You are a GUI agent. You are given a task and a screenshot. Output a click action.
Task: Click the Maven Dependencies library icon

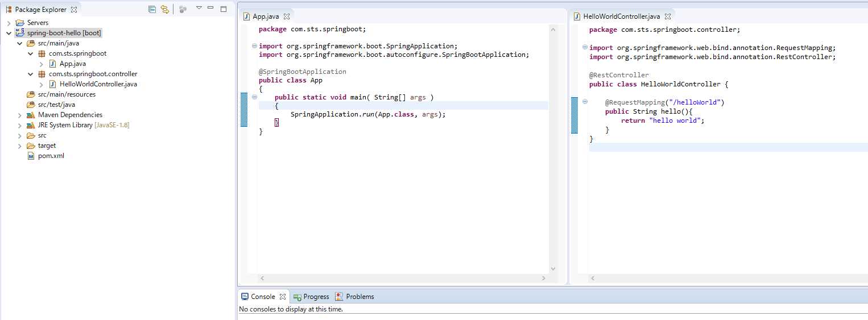[31, 115]
